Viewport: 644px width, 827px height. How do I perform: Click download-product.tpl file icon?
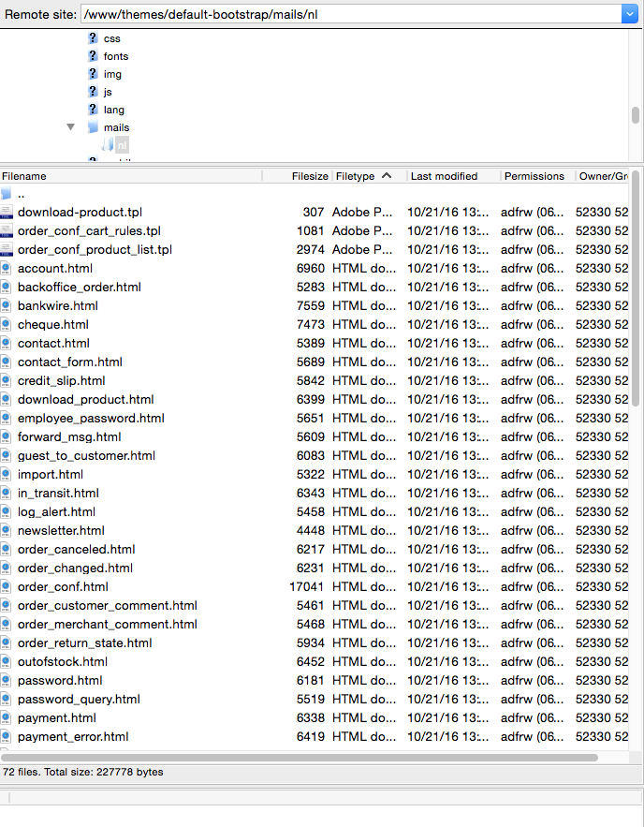pos(6,213)
